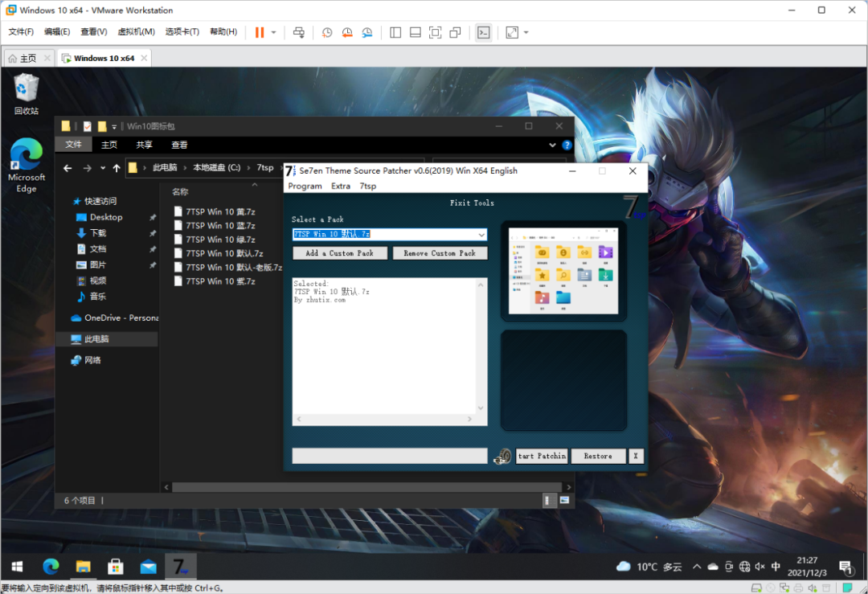The width and height of the screenshot is (868, 594).
Task: Toggle the large icons view button
Action: pyautogui.click(x=564, y=501)
